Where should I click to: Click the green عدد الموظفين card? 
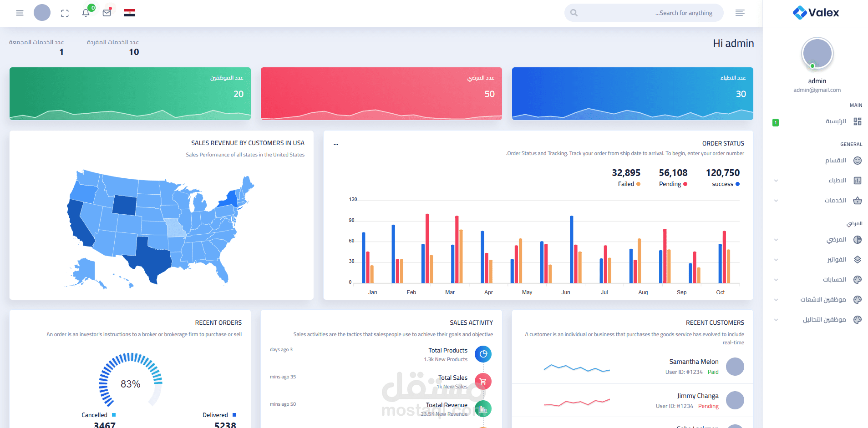coord(130,94)
